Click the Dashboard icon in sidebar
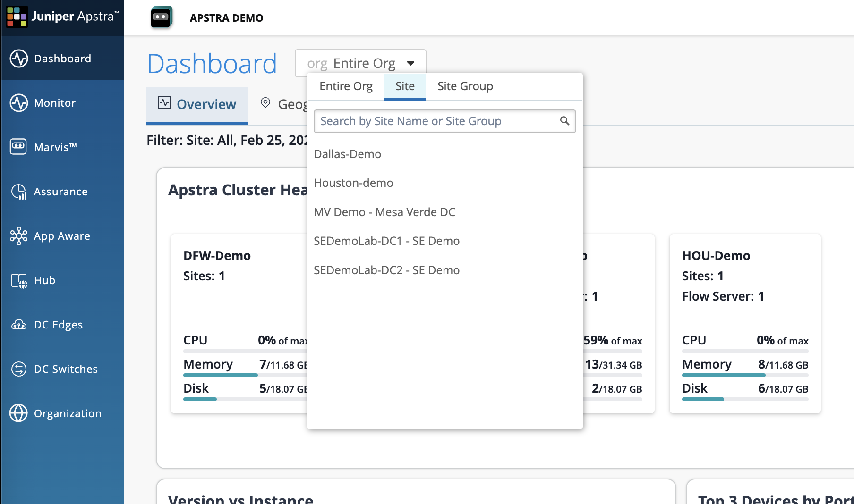Viewport: 854px width, 504px height. [x=19, y=59]
